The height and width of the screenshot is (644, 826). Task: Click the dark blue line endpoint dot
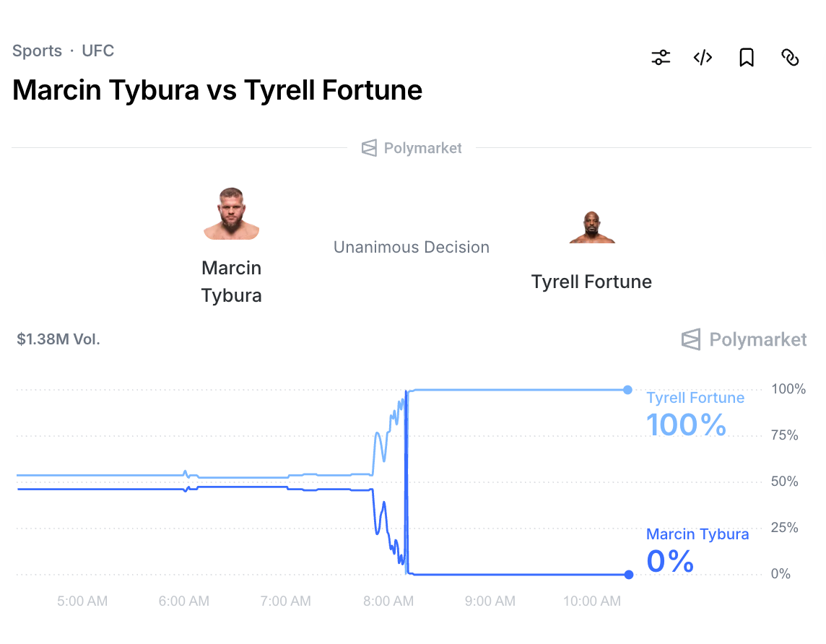tap(628, 575)
